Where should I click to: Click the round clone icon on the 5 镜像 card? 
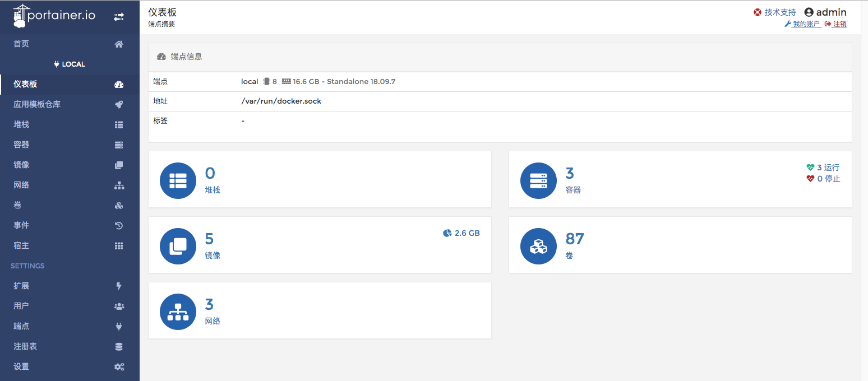[178, 246]
